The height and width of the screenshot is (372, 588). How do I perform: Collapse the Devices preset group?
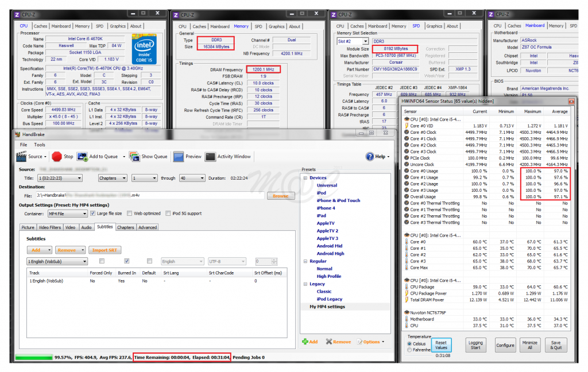305,178
